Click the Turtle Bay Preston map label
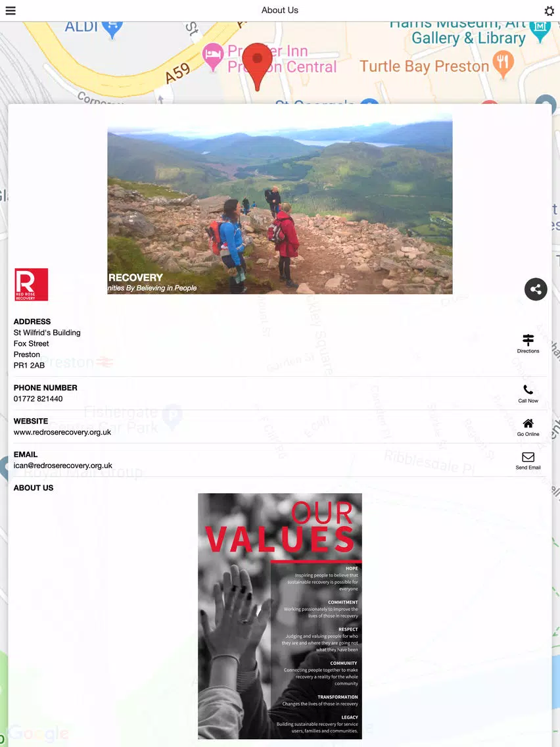Screen dimensions: 560x747 [425, 66]
